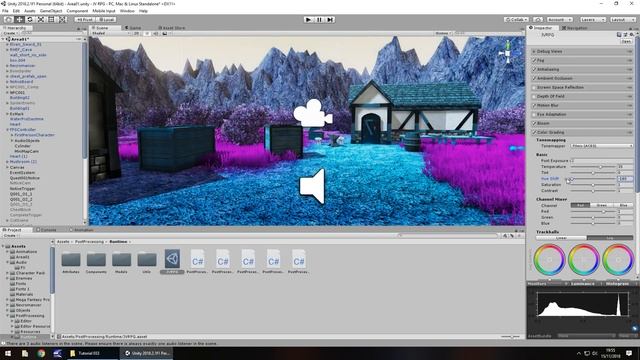640x360 pixels.
Task: Select the Blue channel in Channel Mixer
Action: [x=623, y=205]
